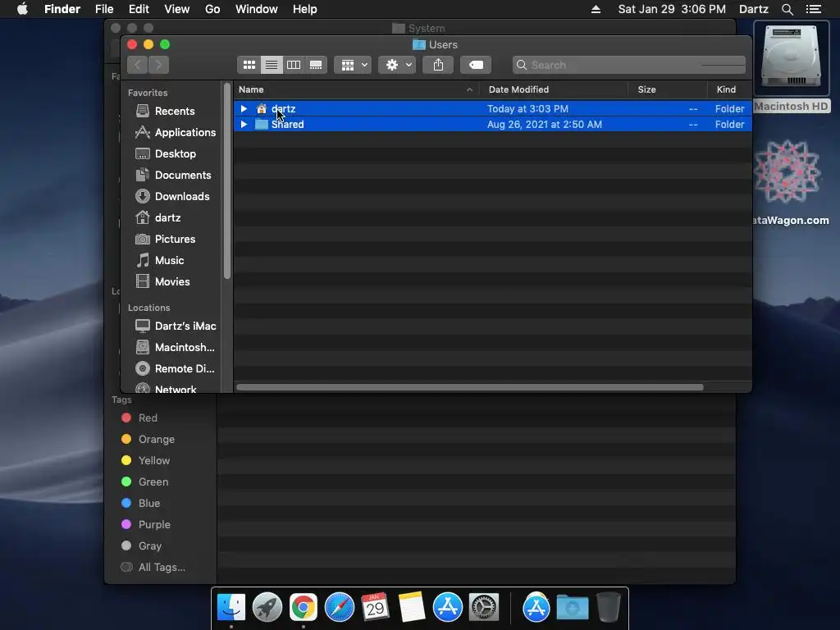Open the Go menu
This screenshot has width=840, height=630.
(x=212, y=9)
